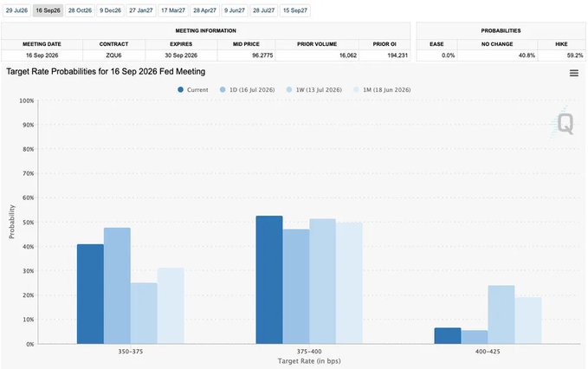This screenshot has width=588, height=369.
Task: Select the 29 Jul26 meeting tab
Action: [x=16, y=10]
